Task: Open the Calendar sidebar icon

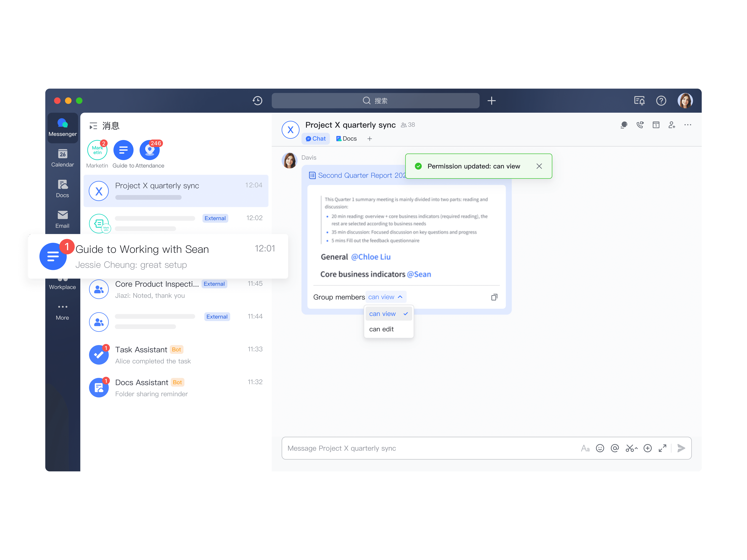Action: (62, 158)
